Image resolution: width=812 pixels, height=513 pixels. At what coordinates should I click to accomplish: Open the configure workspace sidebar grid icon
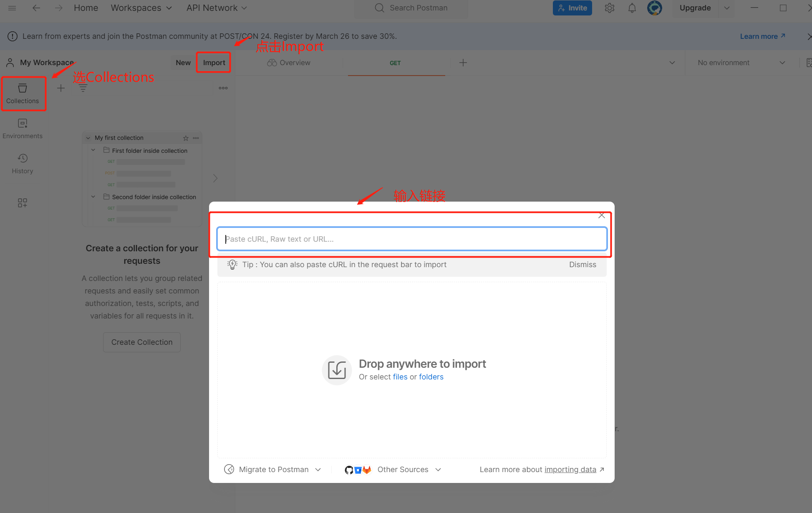23,203
